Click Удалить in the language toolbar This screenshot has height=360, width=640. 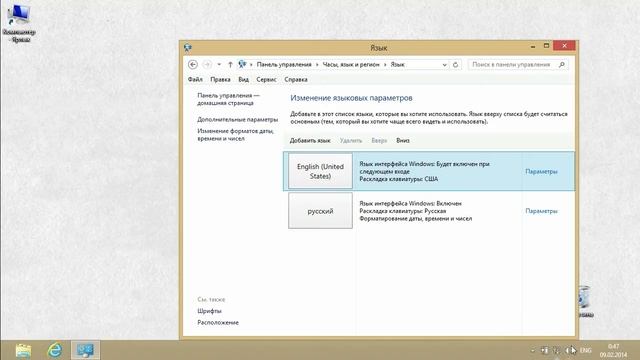point(351,140)
